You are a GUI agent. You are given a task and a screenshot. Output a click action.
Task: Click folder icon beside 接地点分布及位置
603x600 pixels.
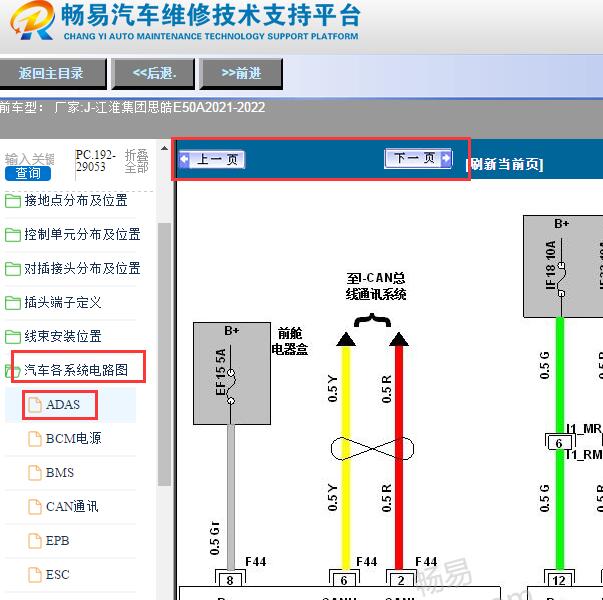[x=13, y=200]
